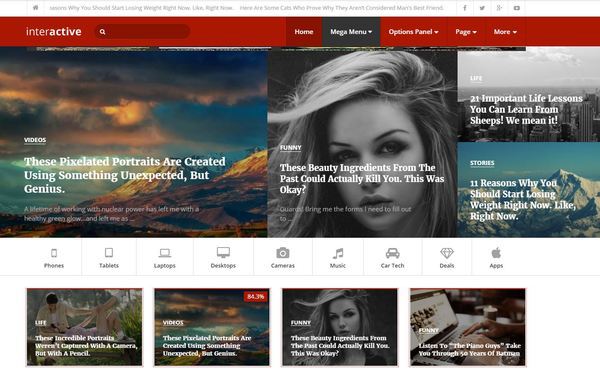The height and width of the screenshot is (376, 600).
Task: Select the Phones category icon
Action: (x=54, y=253)
